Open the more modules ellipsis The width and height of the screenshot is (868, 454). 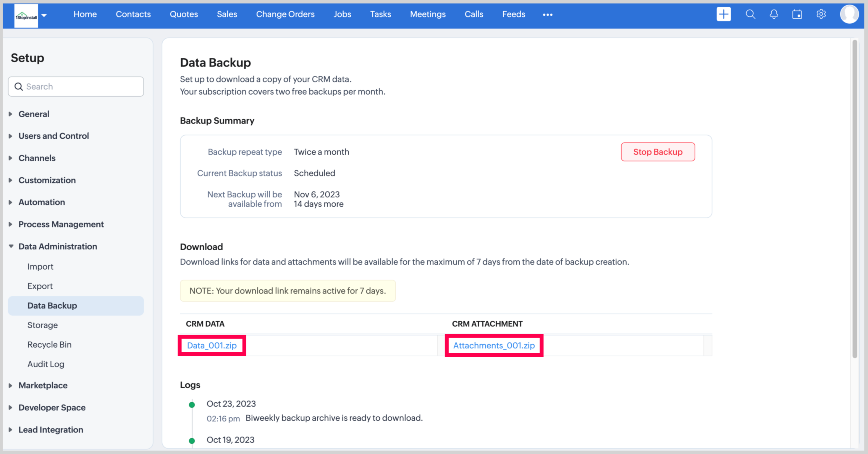coord(547,14)
